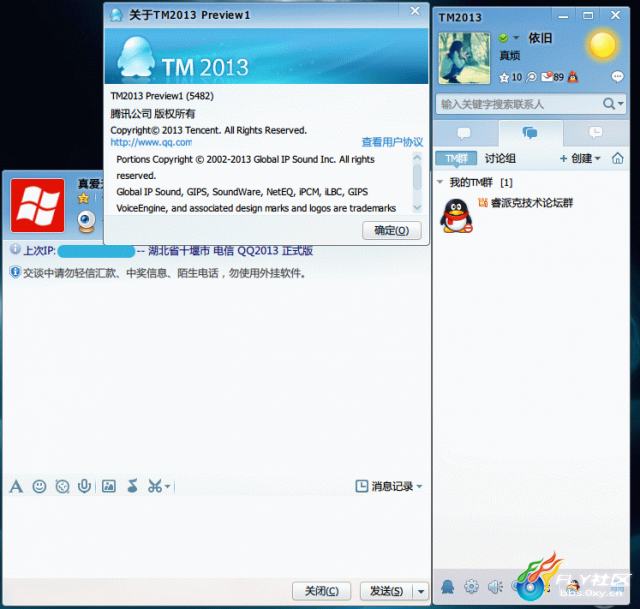The image size is (640, 609).
Task: Click the Tencent Weibo swirl icon
Action: point(531,77)
